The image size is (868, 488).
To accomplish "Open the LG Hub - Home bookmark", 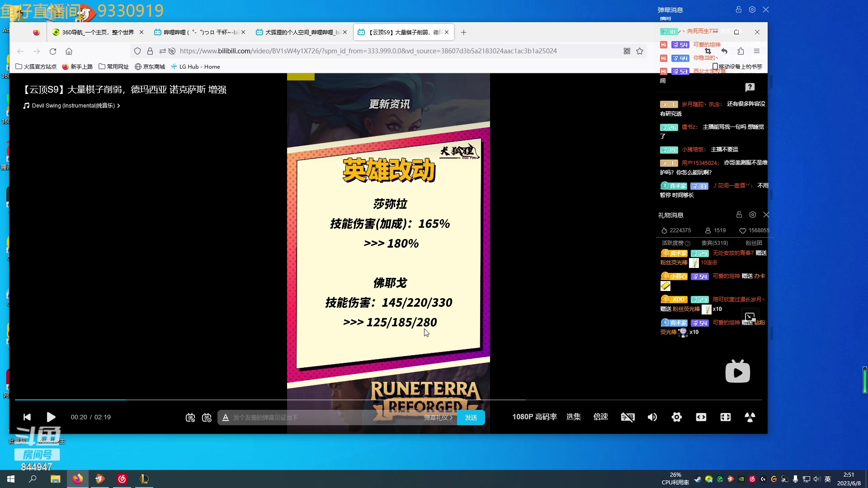I will click(x=195, y=66).
